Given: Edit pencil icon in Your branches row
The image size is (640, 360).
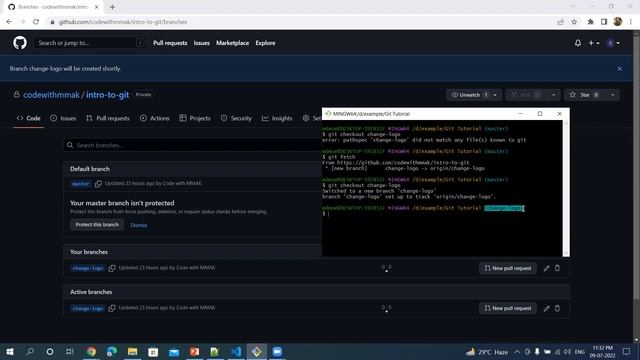Looking at the screenshot, I should 547,268.
